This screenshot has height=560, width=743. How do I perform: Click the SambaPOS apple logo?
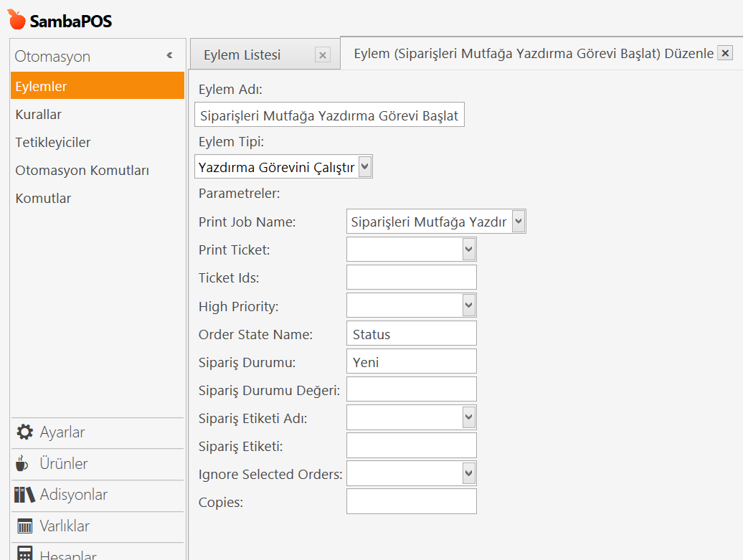[x=16, y=19]
